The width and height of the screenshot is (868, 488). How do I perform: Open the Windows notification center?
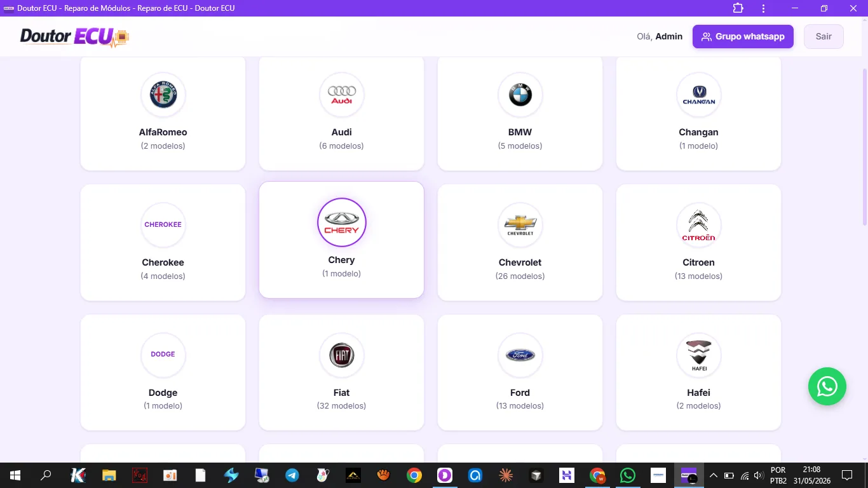[x=847, y=475]
